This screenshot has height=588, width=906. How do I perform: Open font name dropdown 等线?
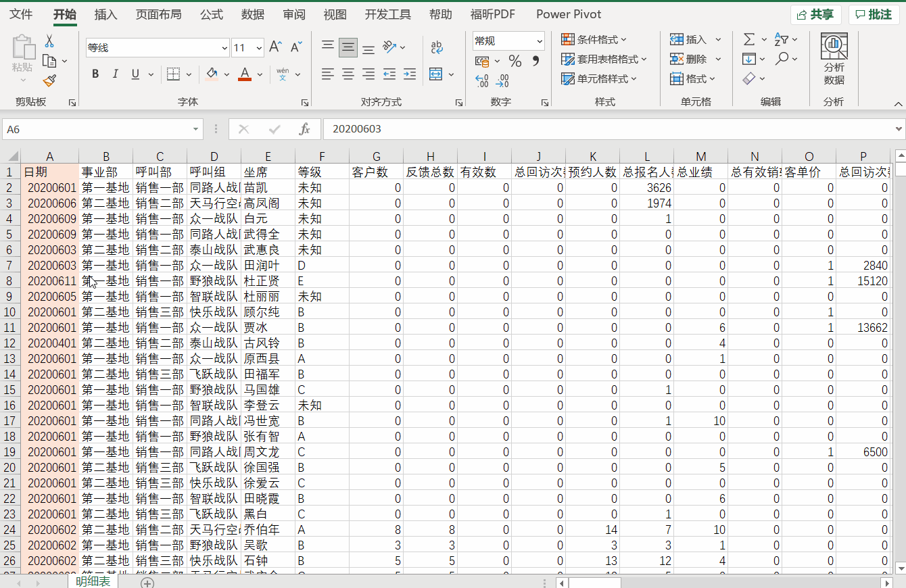[224, 48]
